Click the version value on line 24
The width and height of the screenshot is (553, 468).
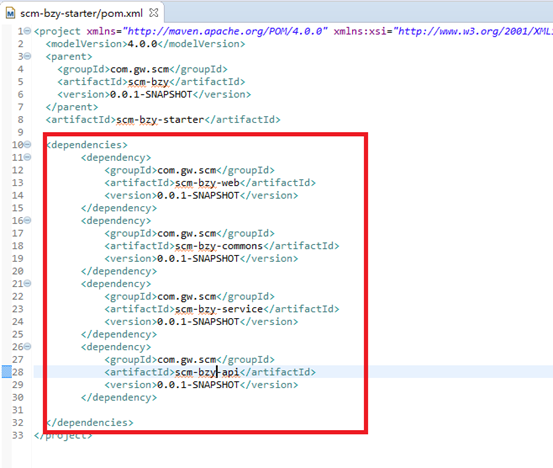(x=198, y=322)
